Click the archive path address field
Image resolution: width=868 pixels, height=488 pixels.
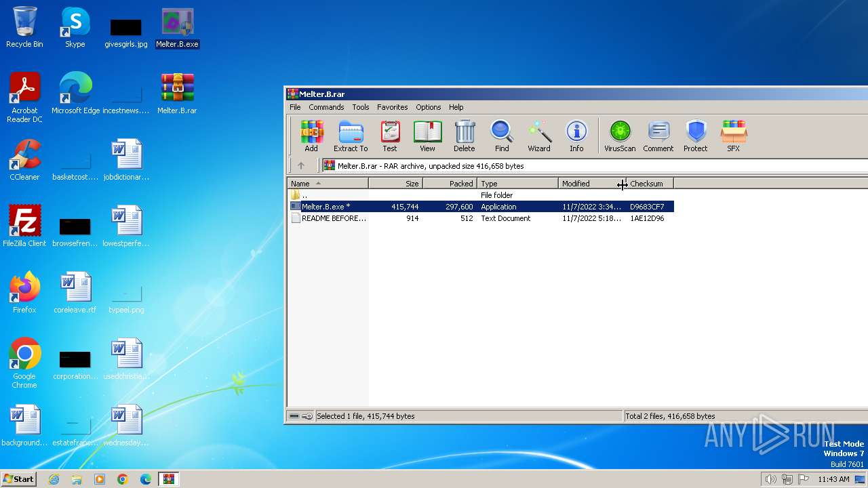(x=593, y=165)
